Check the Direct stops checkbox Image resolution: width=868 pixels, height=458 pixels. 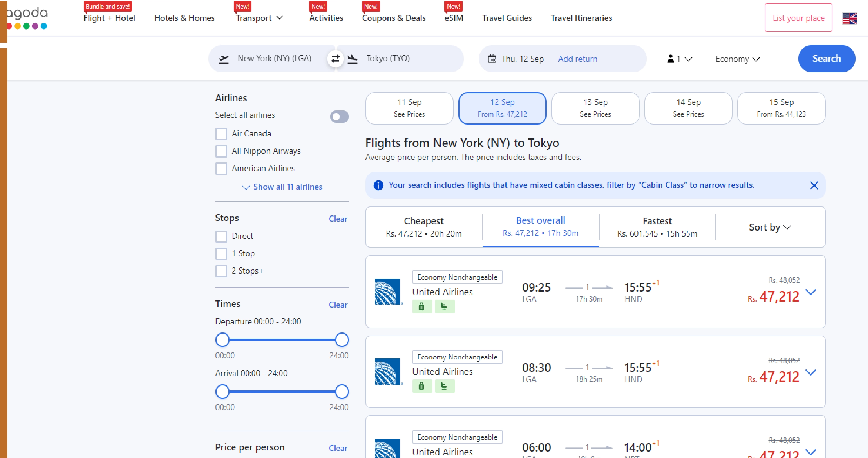point(221,236)
